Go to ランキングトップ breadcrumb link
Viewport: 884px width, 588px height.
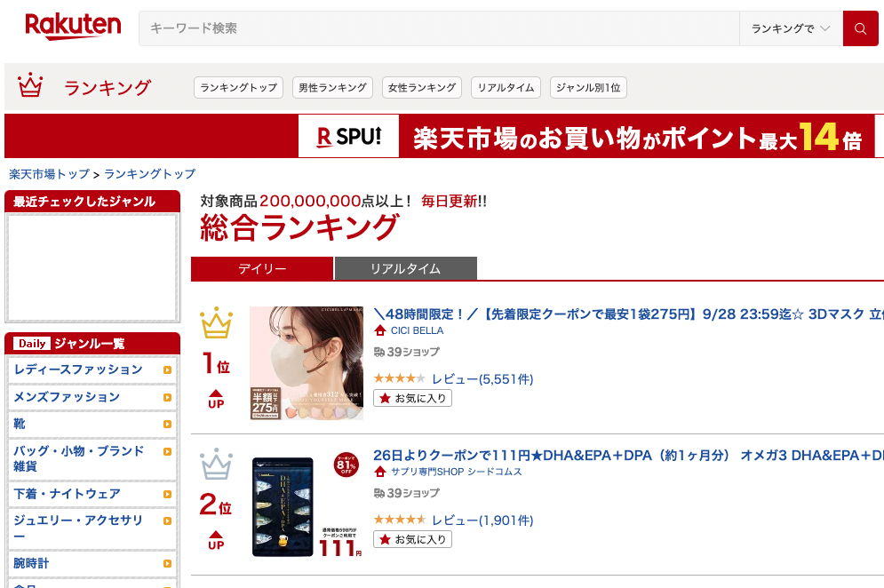(x=150, y=174)
